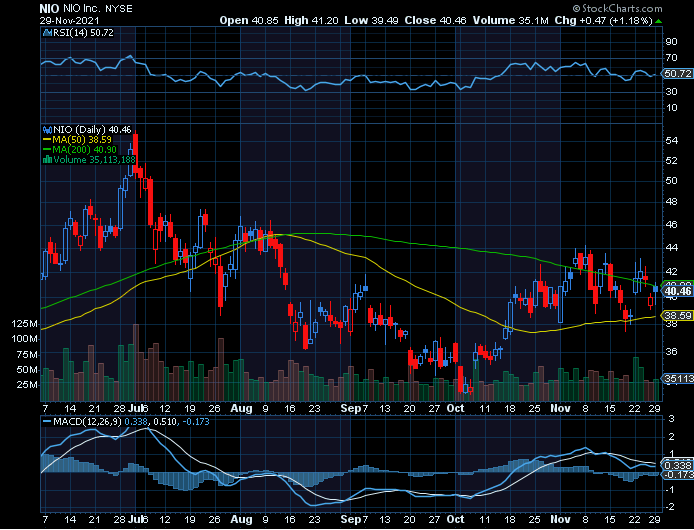Click the NYSE exchange label

coord(120,9)
